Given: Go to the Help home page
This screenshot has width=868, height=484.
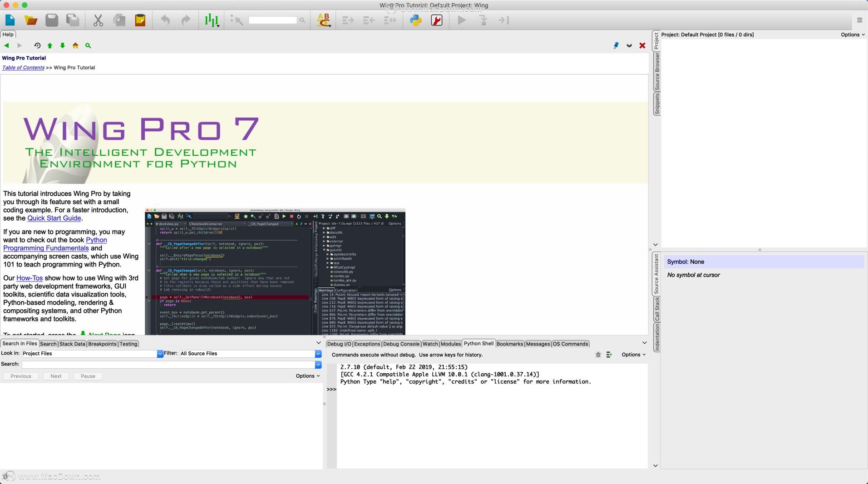Looking at the screenshot, I should pyautogui.click(x=75, y=45).
